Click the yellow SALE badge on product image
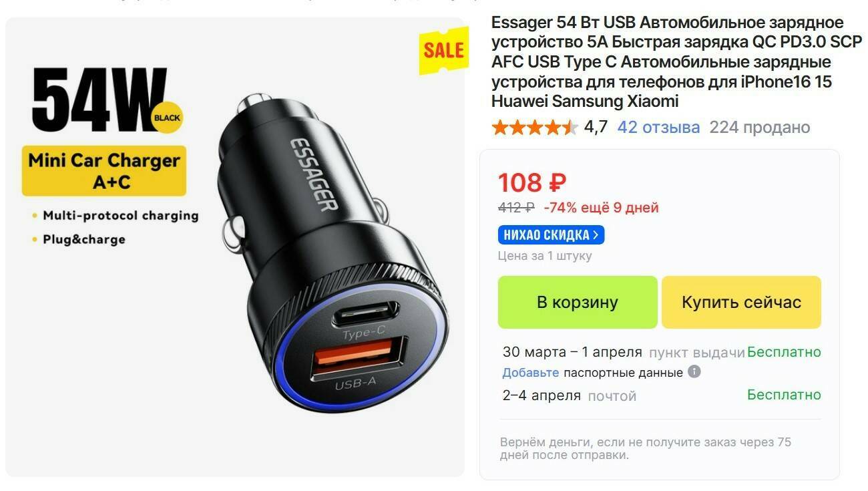 pyautogui.click(x=442, y=50)
